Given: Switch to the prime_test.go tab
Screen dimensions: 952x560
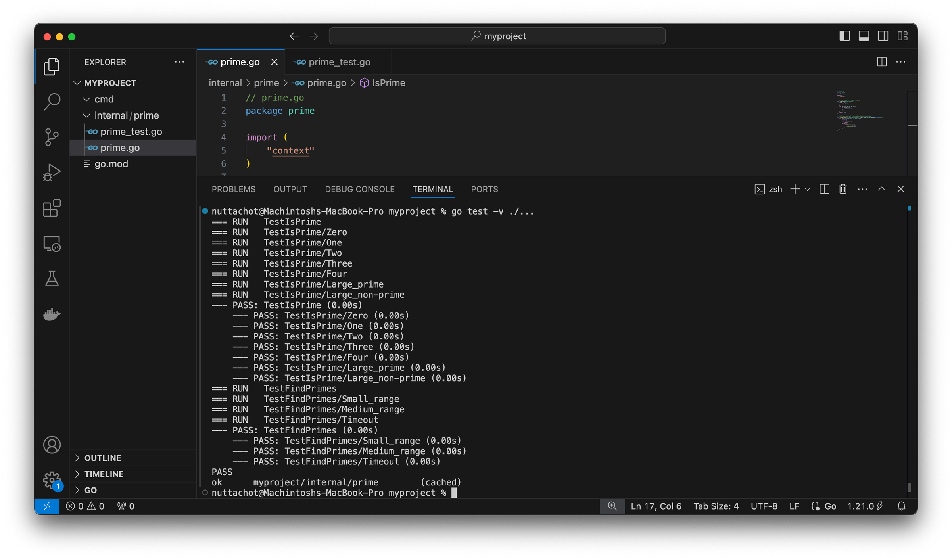Looking at the screenshot, I should pos(339,62).
